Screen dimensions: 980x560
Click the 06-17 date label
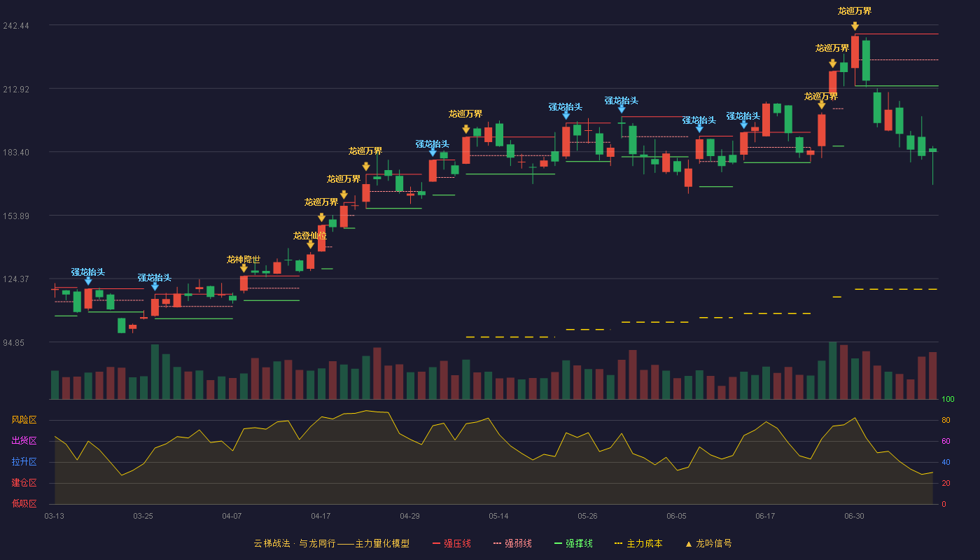pos(766,516)
